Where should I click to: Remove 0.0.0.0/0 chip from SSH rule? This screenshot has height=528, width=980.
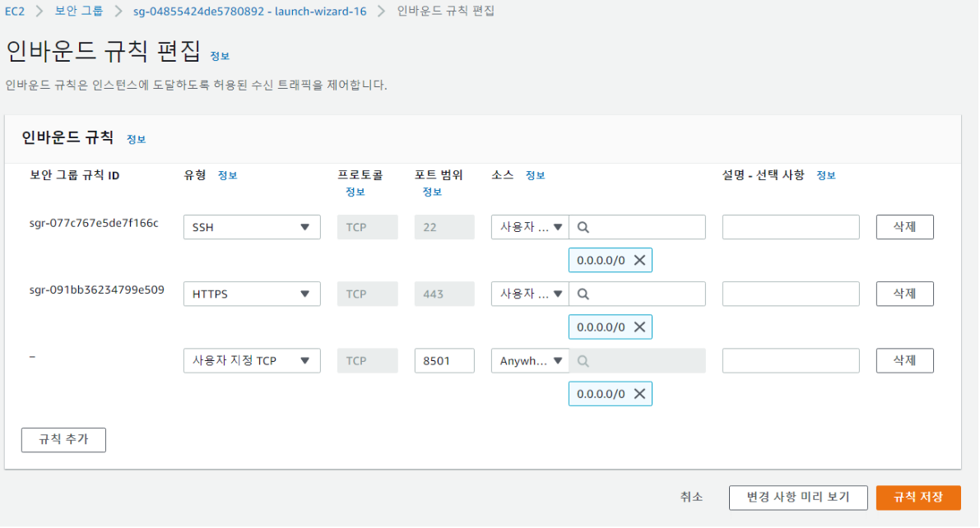click(x=639, y=261)
